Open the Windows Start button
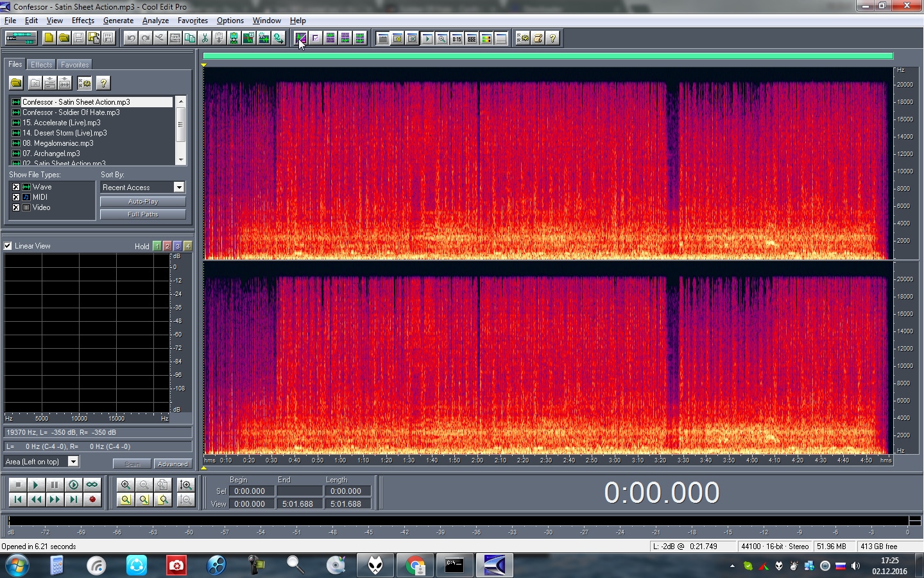This screenshot has width=924, height=578. click(17, 566)
